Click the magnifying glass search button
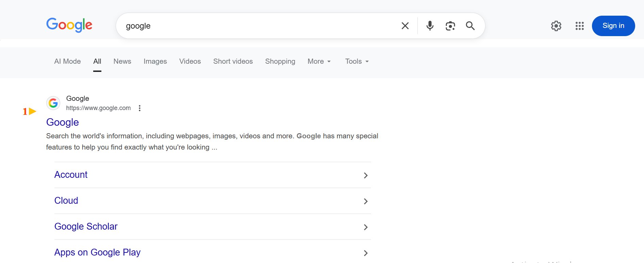This screenshot has height=263, width=644. point(470,26)
